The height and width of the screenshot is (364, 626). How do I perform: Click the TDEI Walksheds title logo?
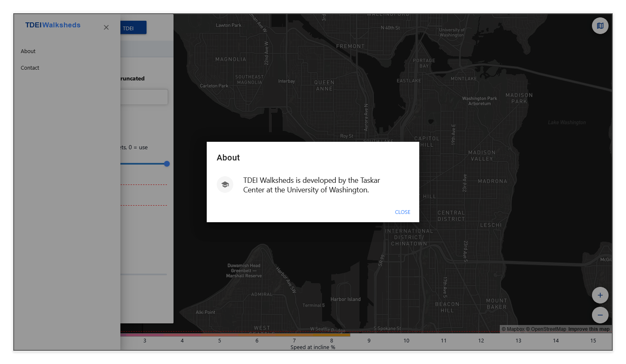(53, 25)
